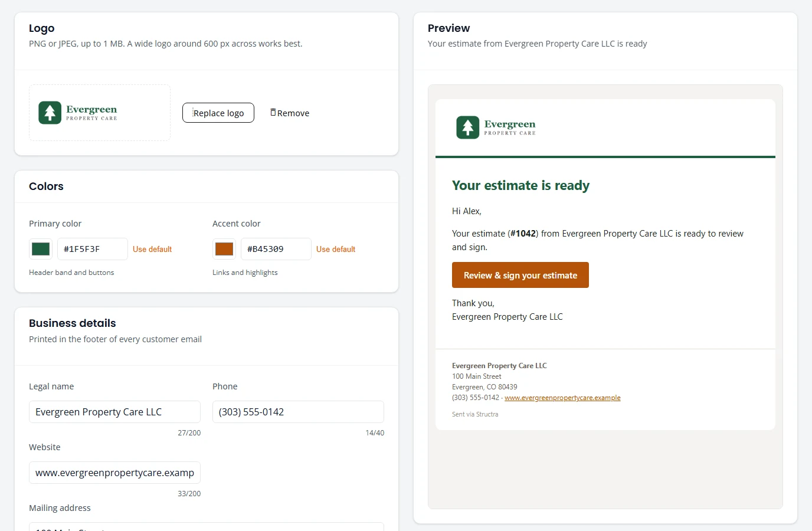The image size is (812, 531).
Task: Open the primary color green swatch
Action: point(41,249)
